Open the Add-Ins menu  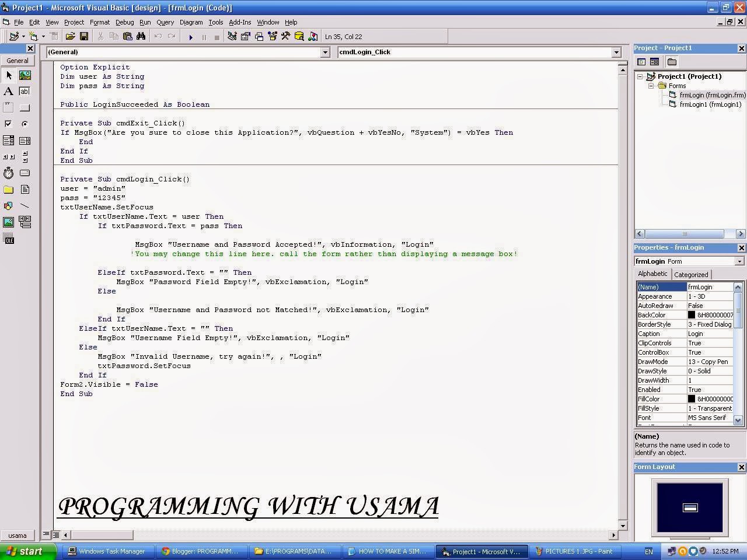tap(240, 22)
